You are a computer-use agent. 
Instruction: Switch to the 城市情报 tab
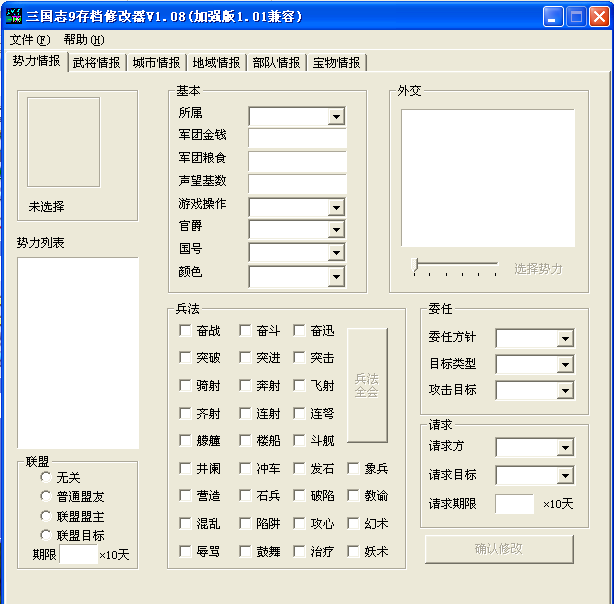click(156, 63)
